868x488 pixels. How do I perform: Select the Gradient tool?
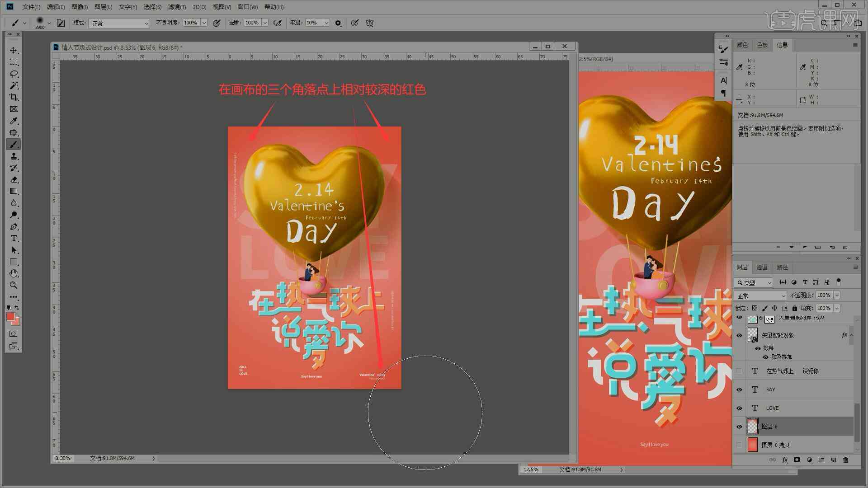click(x=14, y=191)
